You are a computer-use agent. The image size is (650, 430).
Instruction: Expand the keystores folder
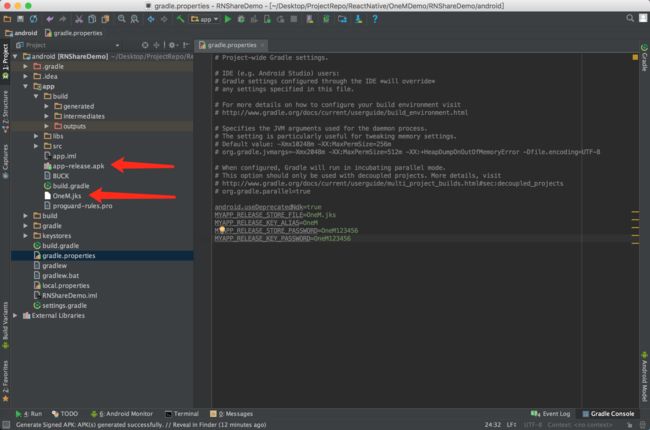[26, 236]
